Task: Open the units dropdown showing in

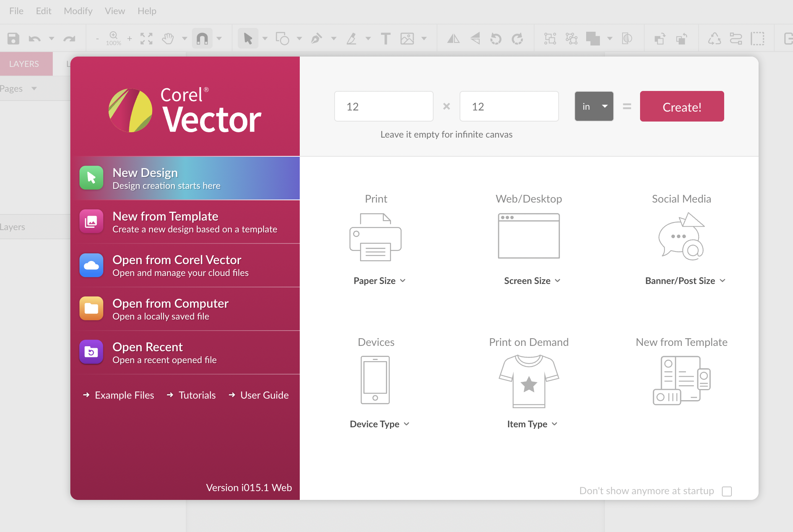Action: [594, 107]
